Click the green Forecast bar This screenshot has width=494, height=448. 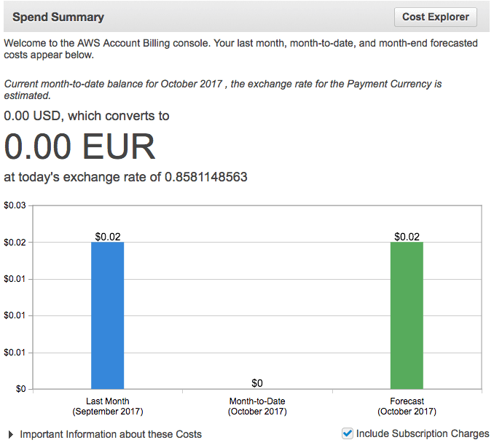point(407,315)
